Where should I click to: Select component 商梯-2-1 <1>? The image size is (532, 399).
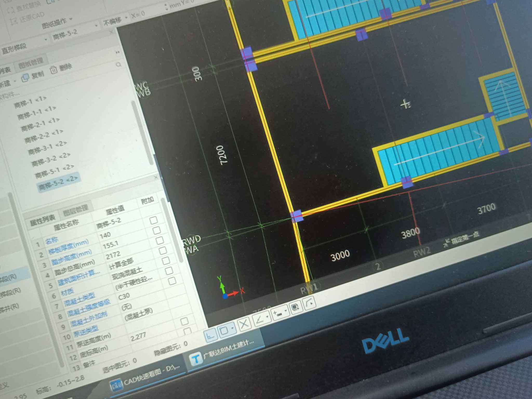point(40,124)
